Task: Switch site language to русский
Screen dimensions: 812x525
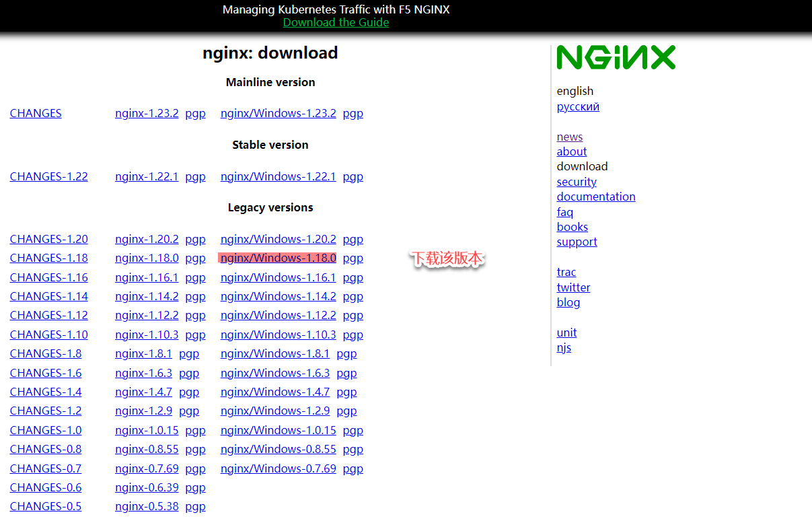Action: tap(578, 106)
